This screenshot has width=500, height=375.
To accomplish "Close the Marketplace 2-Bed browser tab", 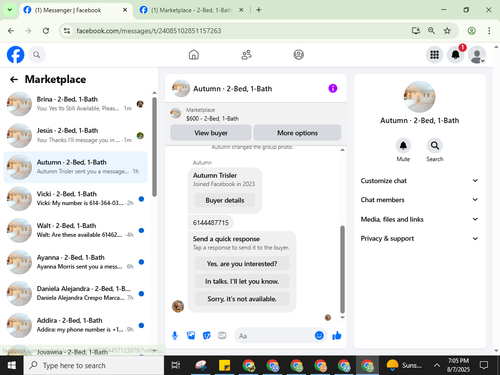I will (x=241, y=10).
